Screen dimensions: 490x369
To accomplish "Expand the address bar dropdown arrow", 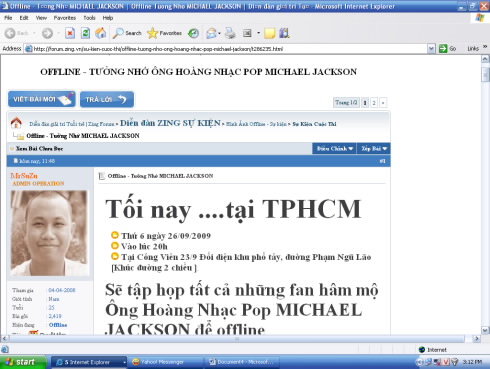I will 431,49.
